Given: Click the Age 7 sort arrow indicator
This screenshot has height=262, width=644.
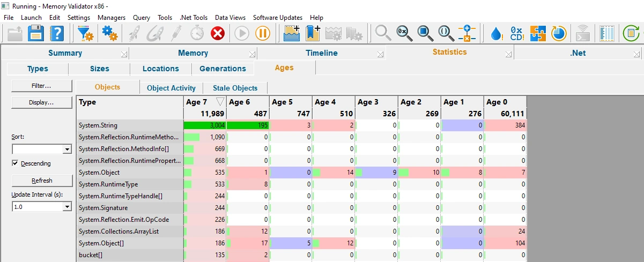Looking at the screenshot, I should 220,102.
